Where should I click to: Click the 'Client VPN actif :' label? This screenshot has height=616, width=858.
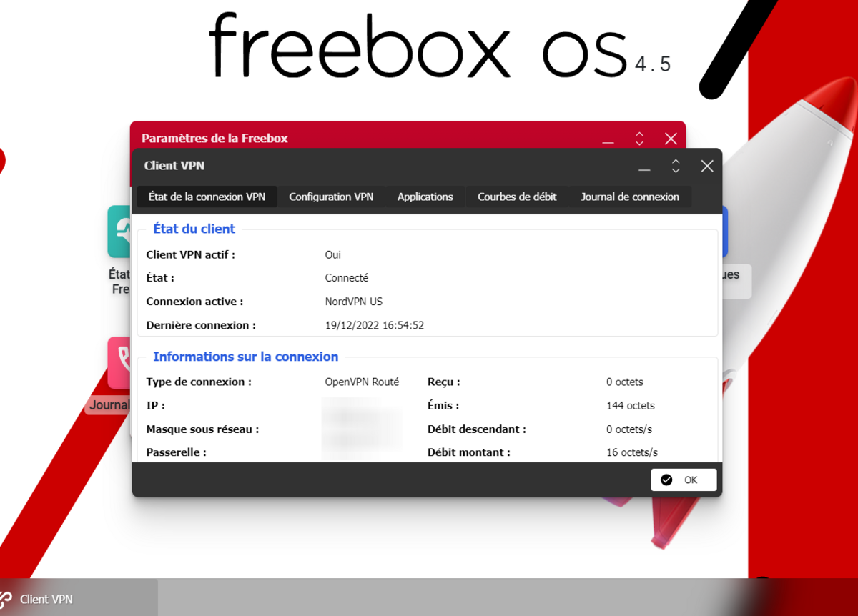[191, 254]
